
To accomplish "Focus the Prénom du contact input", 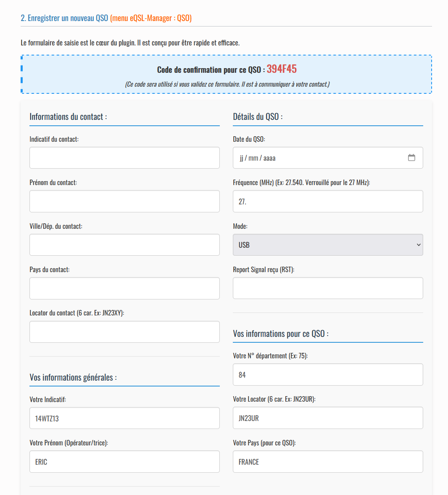I will pos(124,201).
